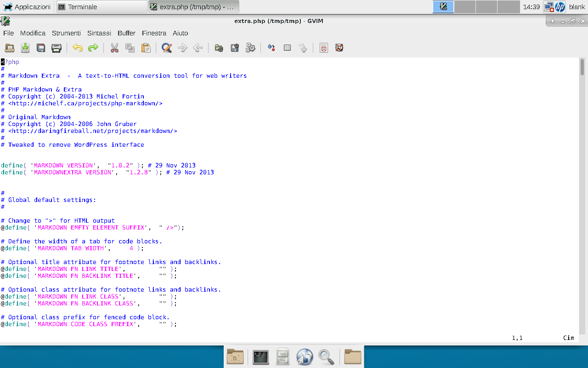Save session with the floppy-gear icon
This screenshot has width=588, height=368.
coord(235,48)
